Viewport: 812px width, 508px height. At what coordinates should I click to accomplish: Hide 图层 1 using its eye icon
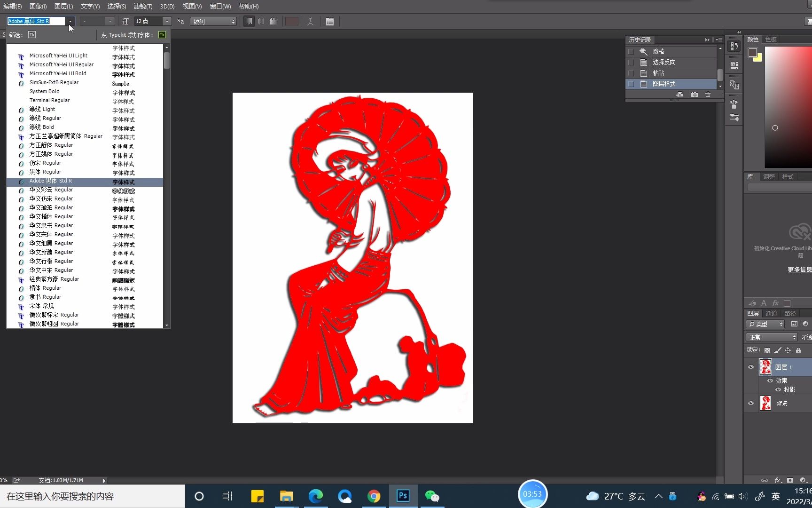tap(751, 367)
